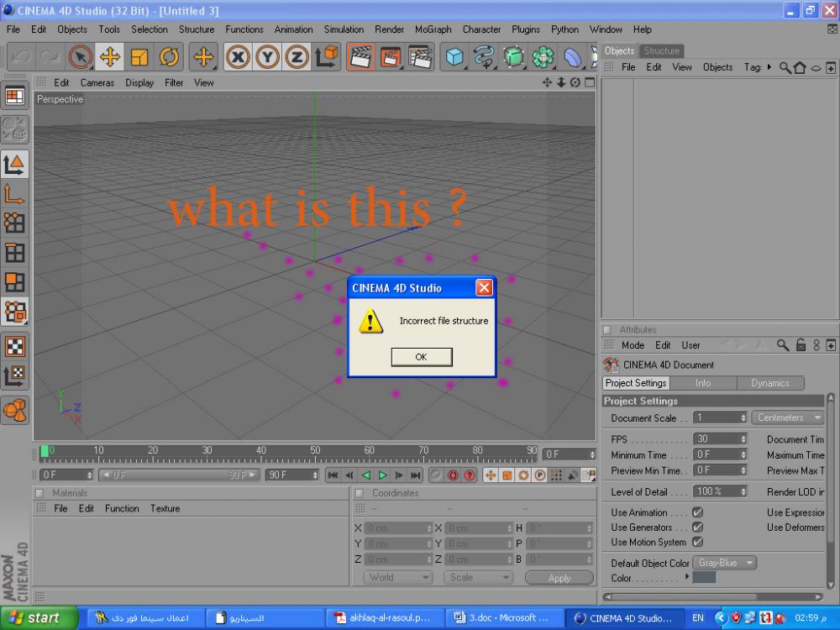
Task: Click OK in the error dialog
Action: click(421, 357)
